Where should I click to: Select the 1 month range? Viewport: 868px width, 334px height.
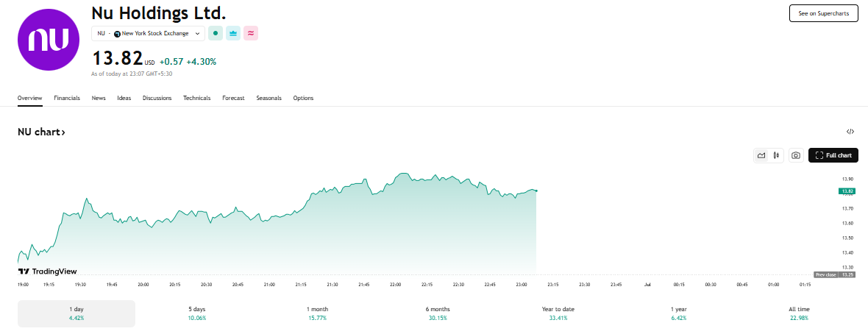[x=317, y=313]
